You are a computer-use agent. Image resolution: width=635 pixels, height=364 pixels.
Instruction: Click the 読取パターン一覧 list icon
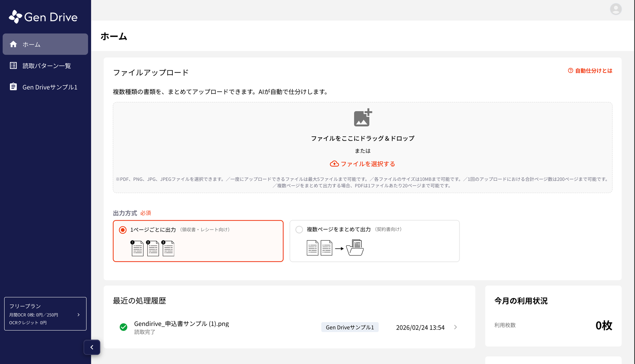pos(13,66)
